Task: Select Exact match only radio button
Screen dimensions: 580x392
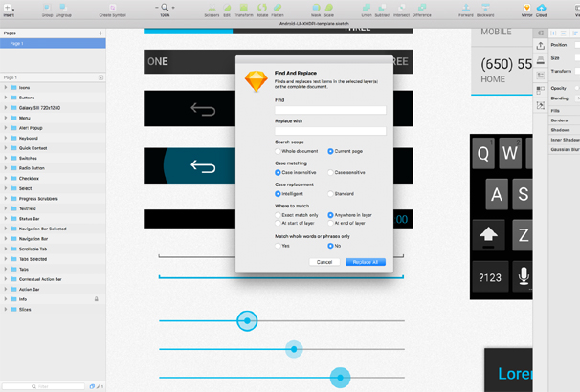Action: point(277,215)
